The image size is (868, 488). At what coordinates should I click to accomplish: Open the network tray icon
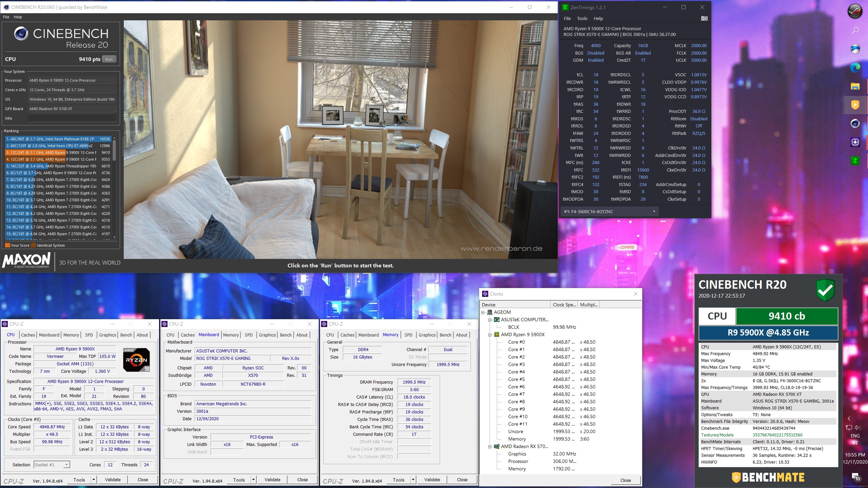[849, 428]
